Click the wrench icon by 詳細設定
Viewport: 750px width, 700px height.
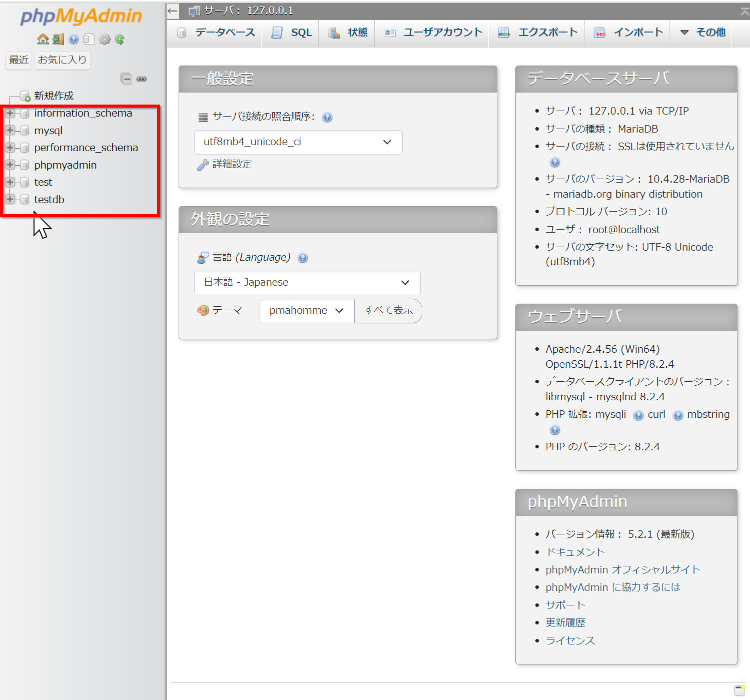click(x=203, y=165)
